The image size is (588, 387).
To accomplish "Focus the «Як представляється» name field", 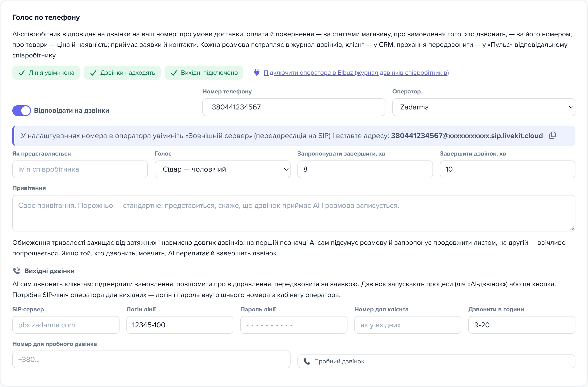I will [x=80, y=169].
